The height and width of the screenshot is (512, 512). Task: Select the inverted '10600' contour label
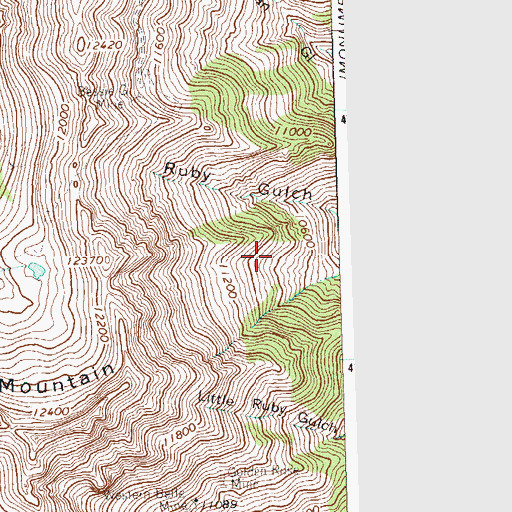(307, 233)
